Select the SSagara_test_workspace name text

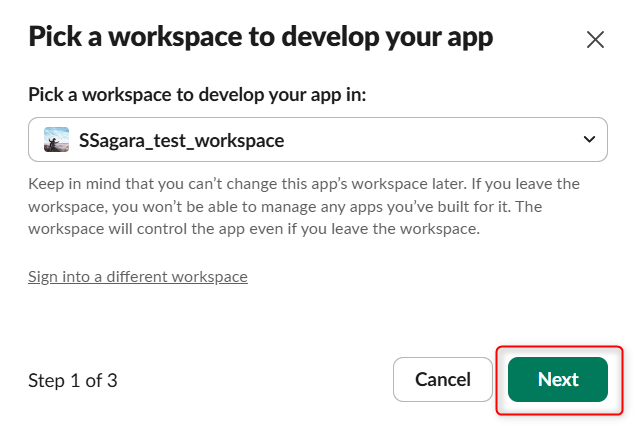[182, 140]
